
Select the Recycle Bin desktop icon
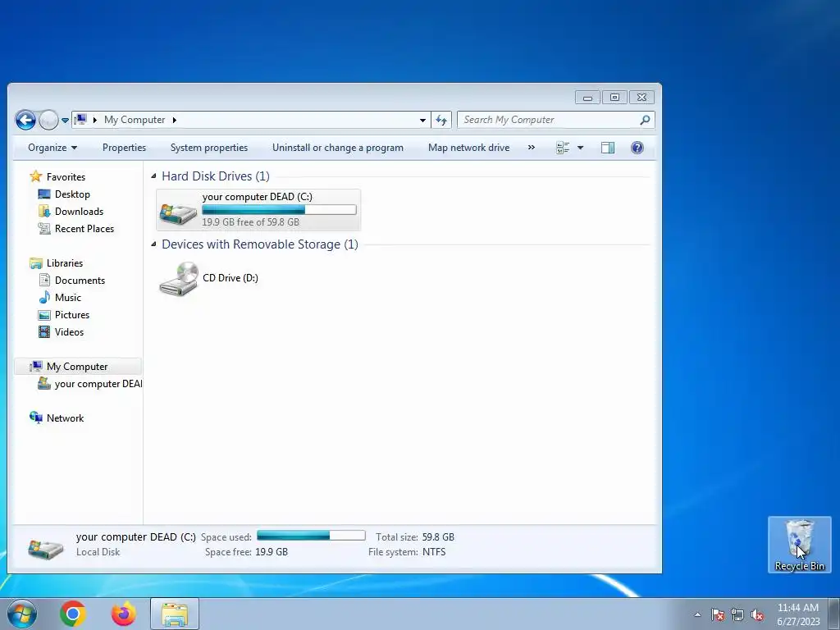pyautogui.click(x=799, y=545)
